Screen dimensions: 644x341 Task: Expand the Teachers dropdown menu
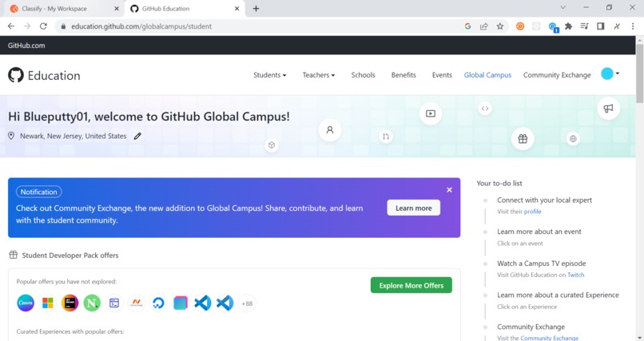pyautogui.click(x=319, y=75)
